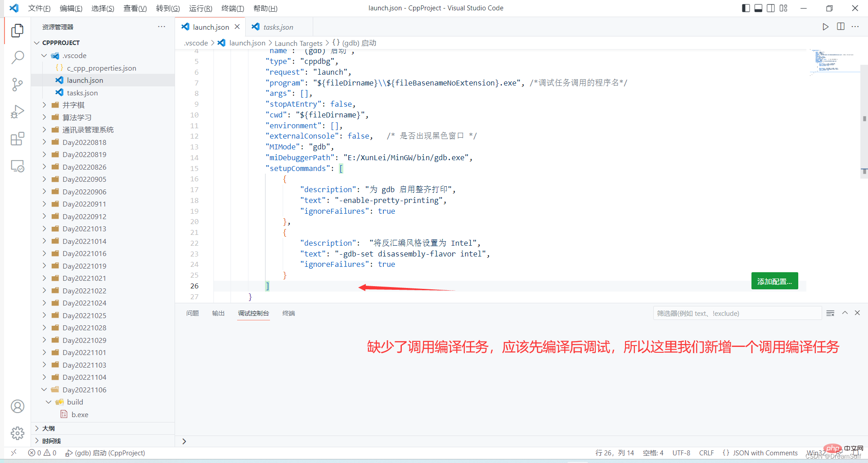
Task: Open the Source Control view
Action: pos(17,85)
